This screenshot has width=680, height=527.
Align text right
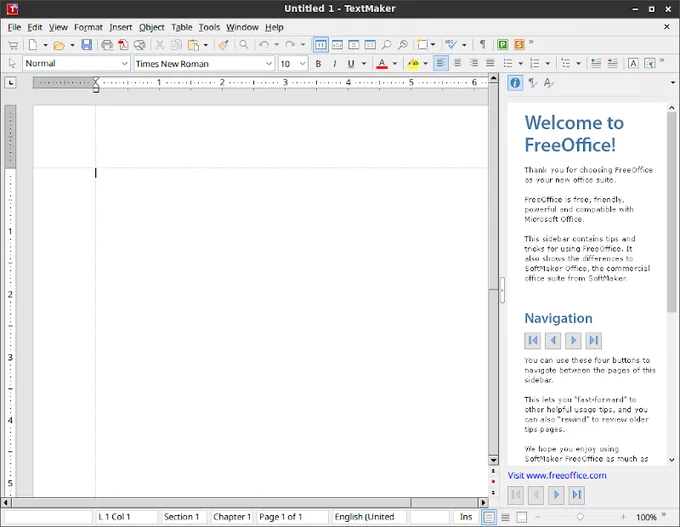click(474, 63)
